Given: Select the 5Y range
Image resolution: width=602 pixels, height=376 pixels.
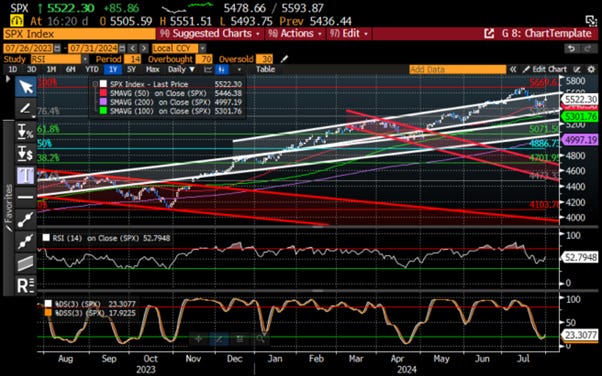Looking at the screenshot, I should (131, 70).
